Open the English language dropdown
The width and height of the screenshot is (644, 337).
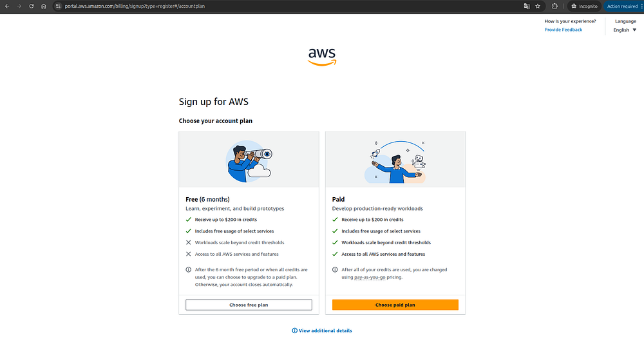(625, 30)
